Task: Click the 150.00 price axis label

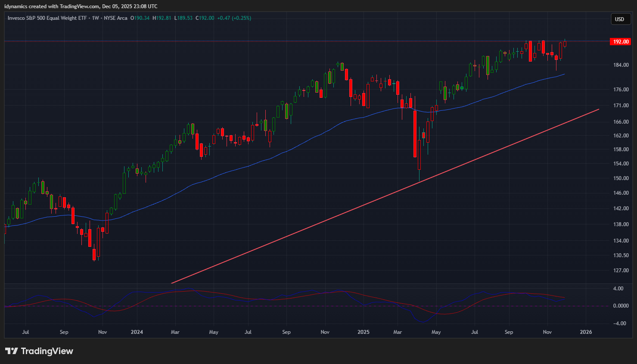Action: coord(621,178)
